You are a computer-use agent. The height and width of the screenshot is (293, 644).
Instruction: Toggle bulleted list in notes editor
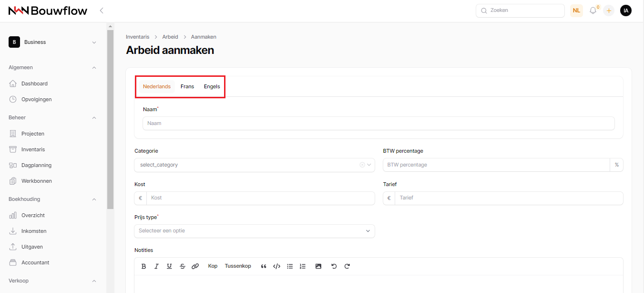[x=290, y=266]
